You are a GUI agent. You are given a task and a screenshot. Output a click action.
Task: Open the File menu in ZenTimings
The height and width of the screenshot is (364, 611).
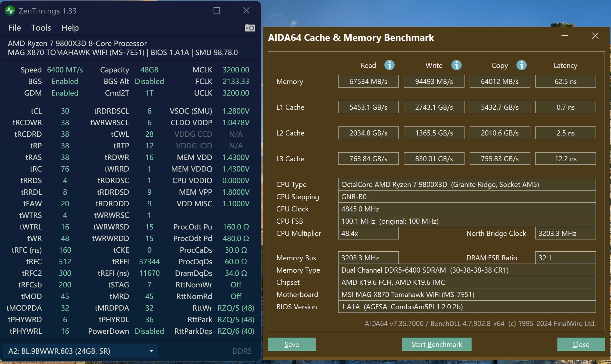pos(14,28)
